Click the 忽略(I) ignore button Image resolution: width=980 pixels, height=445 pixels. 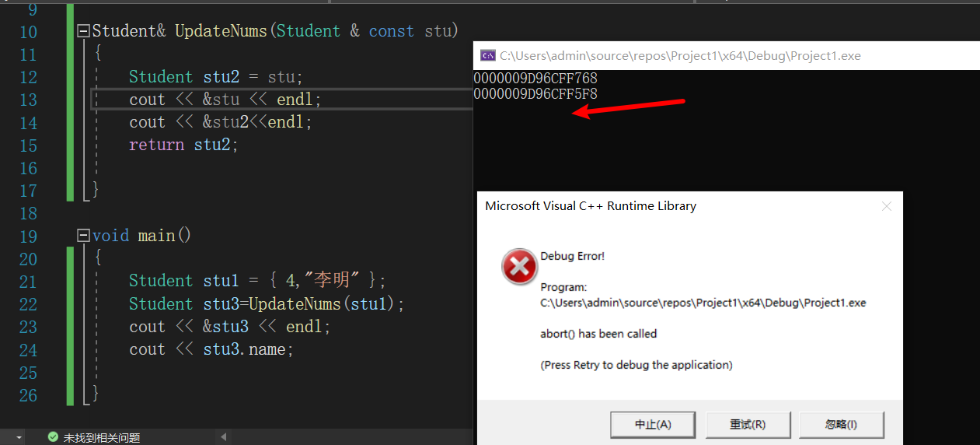[x=842, y=425]
